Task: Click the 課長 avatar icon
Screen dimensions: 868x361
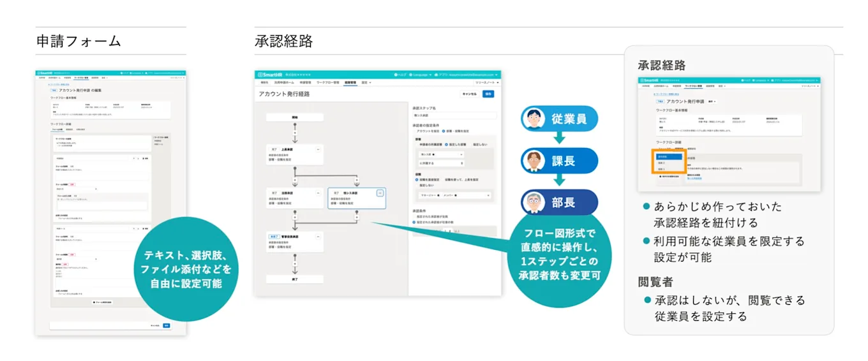Action: click(532, 161)
